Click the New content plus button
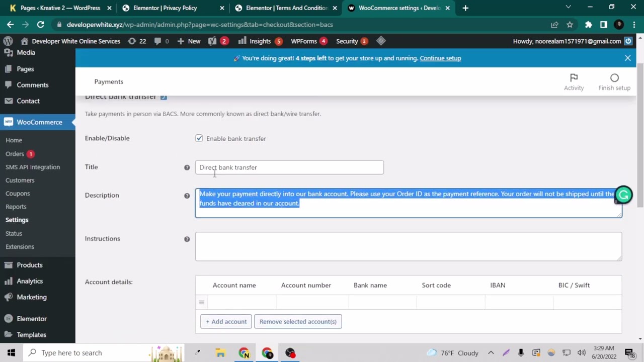The image size is (644, 362). (x=189, y=41)
